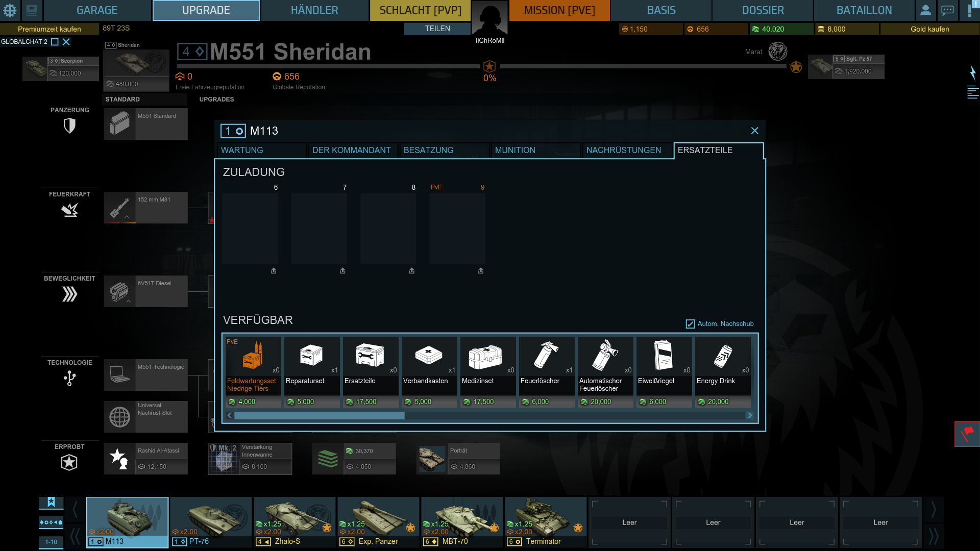Switch to the NACHRÜSTUNGEN tab
The width and height of the screenshot is (980, 551).
point(628,151)
